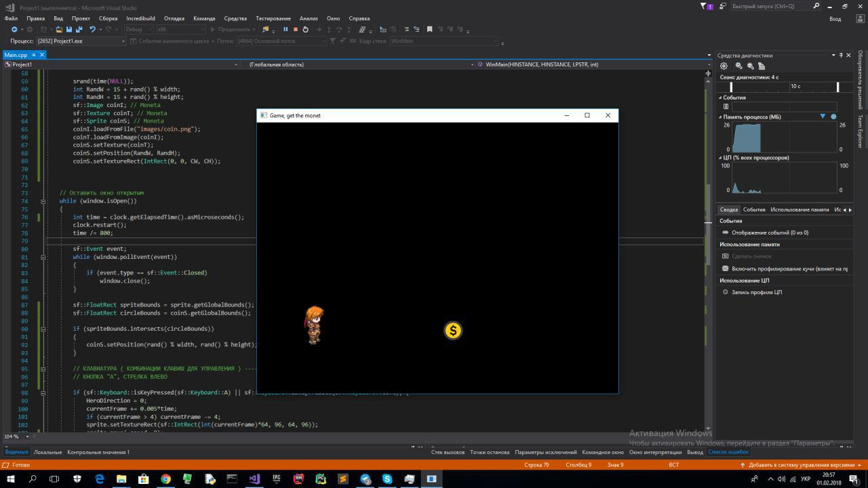This screenshot has height=488, width=868.
Task: Zoom out on the diagnostics timeline
Action: (x=750, y=66)
